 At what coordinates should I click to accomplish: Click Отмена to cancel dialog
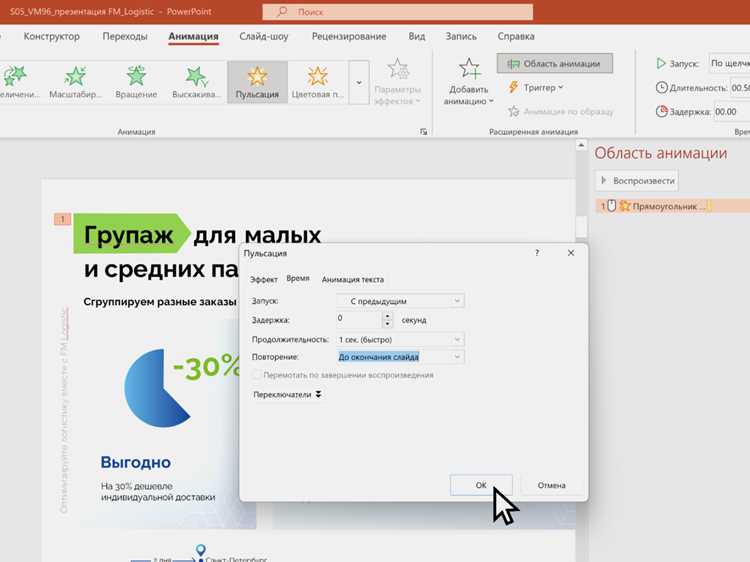[551, 485]
